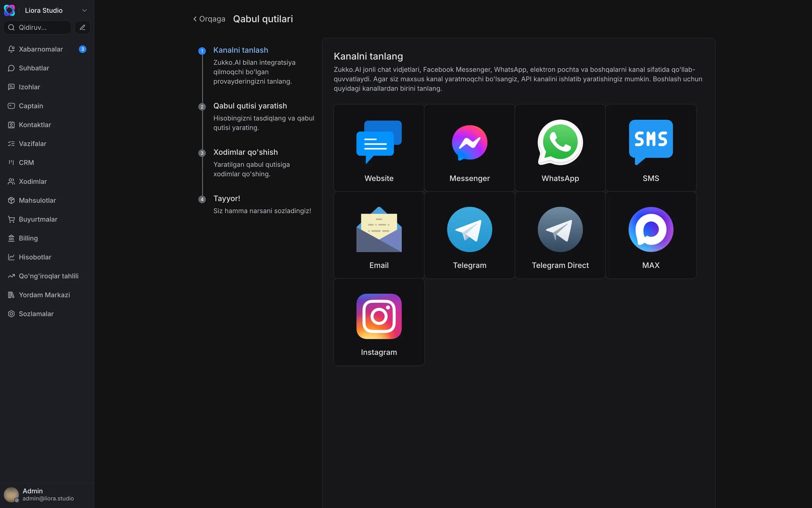Open the Kontaktlar menu item
Viewport: 812px width, 508px height.
pos(47,125)
